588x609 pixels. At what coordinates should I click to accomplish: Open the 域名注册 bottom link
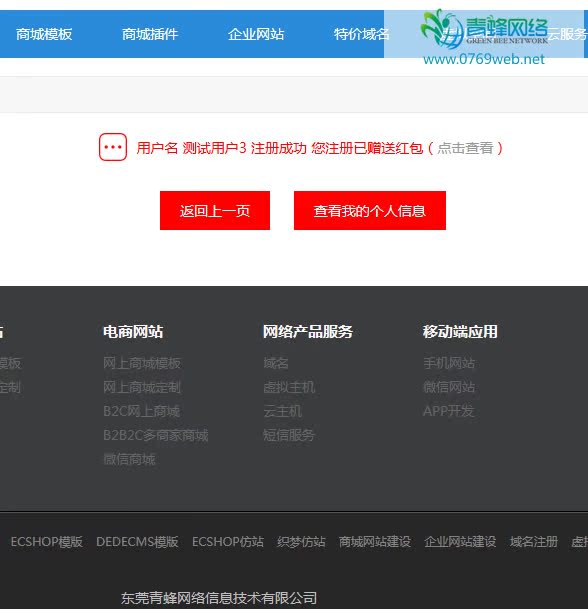pyautogui.click(x=534, y=542)
